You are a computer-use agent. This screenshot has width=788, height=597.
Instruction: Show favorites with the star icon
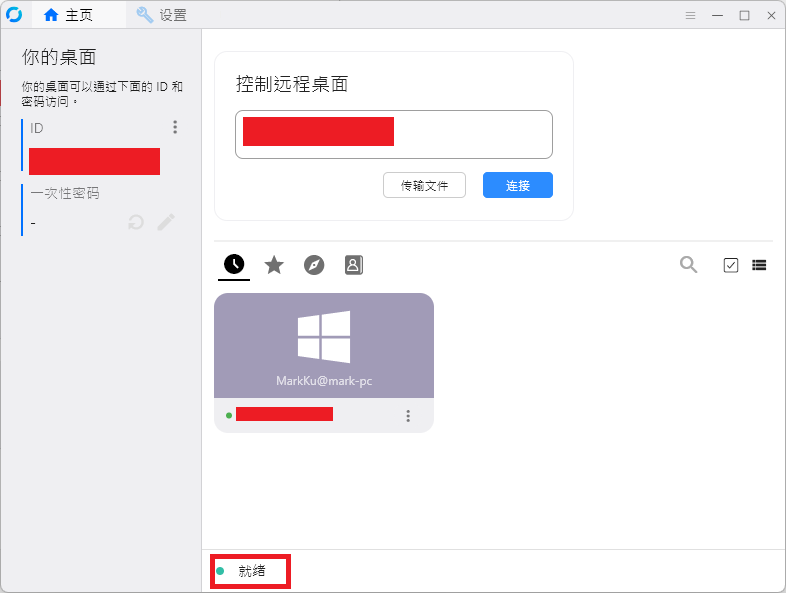point(274,264)
